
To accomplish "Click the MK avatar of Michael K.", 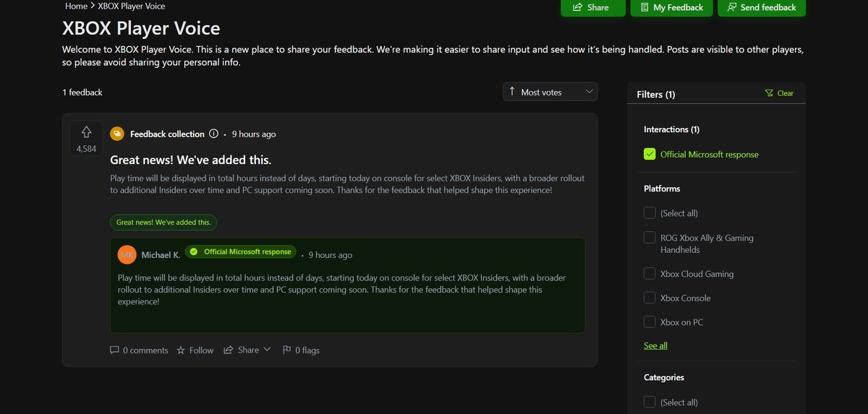I will (127, 255).
